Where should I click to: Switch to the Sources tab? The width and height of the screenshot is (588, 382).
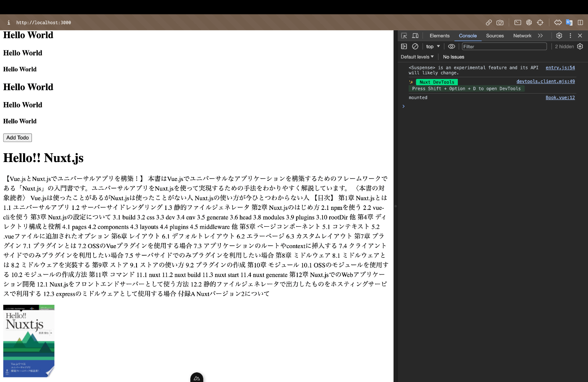pos(495,36)
